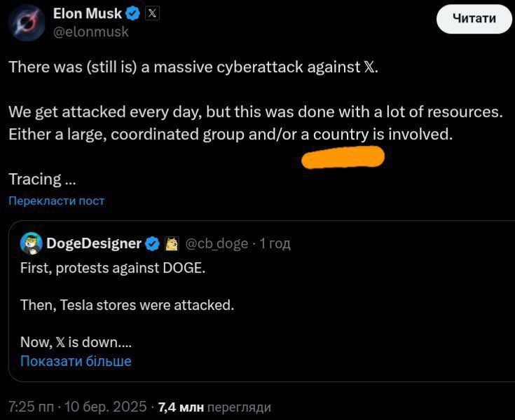The height and width of the screenshot is (420, 515).
Task: Click the 7:25 пп · 10 бер. 2025 timestamp
Action: click(x=77, y=407)
